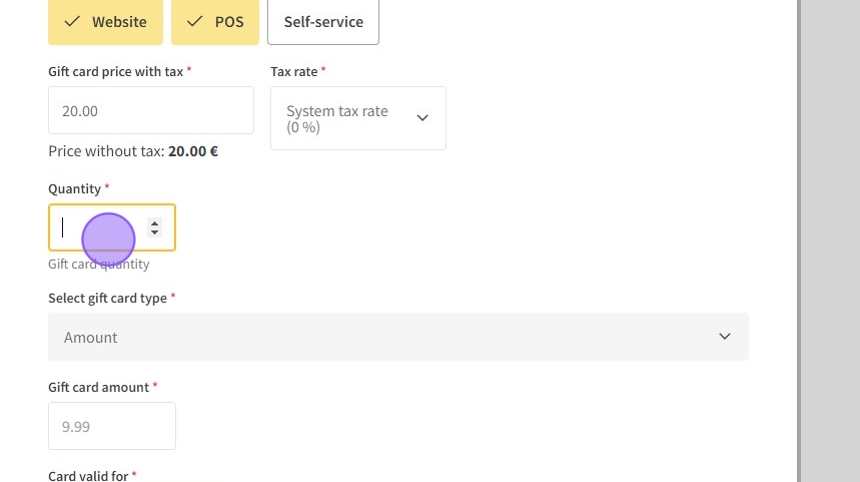Click the Card valid for label
Image resolution: width=860 pixels, height=482 pixels.
pyautogui.click(x=88, y=476)
